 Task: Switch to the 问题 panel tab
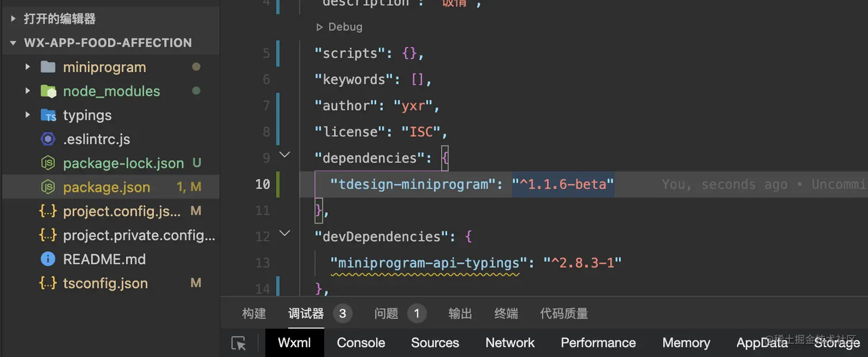pos(386,313)
